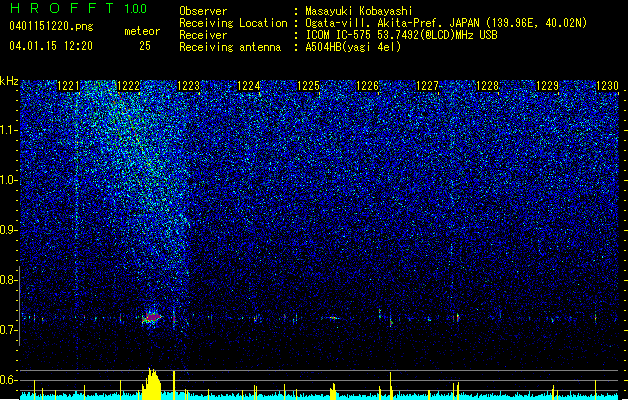This screenshot has height=400, width=629.
Task: Click the 0.6 frequency axis label
Action: (x=9, y=380)
